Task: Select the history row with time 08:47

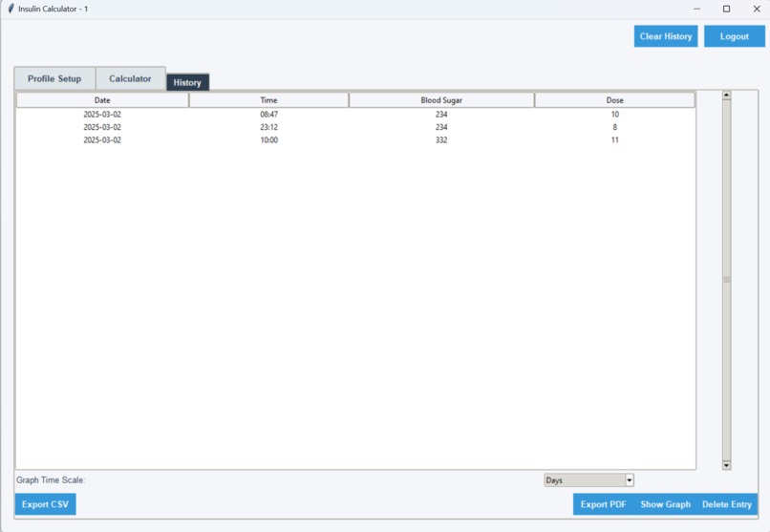Action: point(355,115)
